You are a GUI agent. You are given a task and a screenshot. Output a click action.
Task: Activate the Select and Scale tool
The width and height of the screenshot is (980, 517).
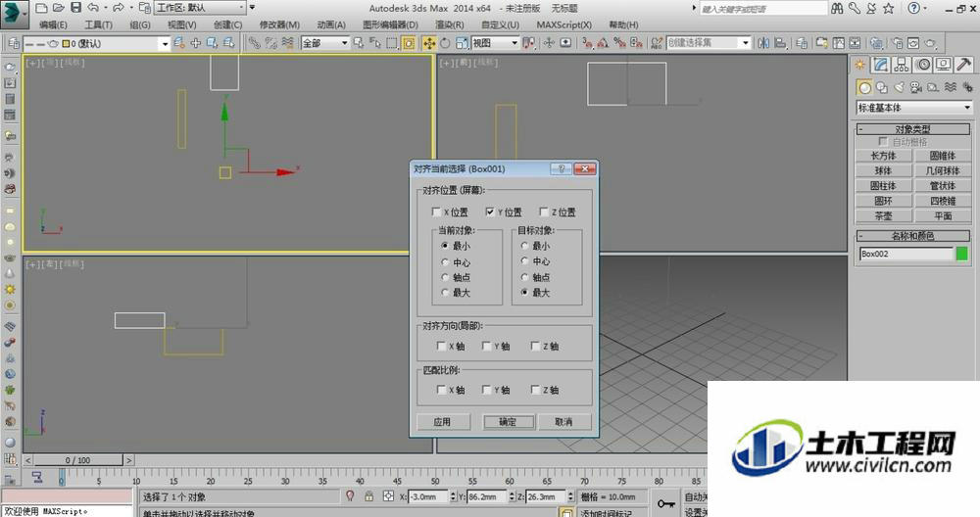point(462,42)
